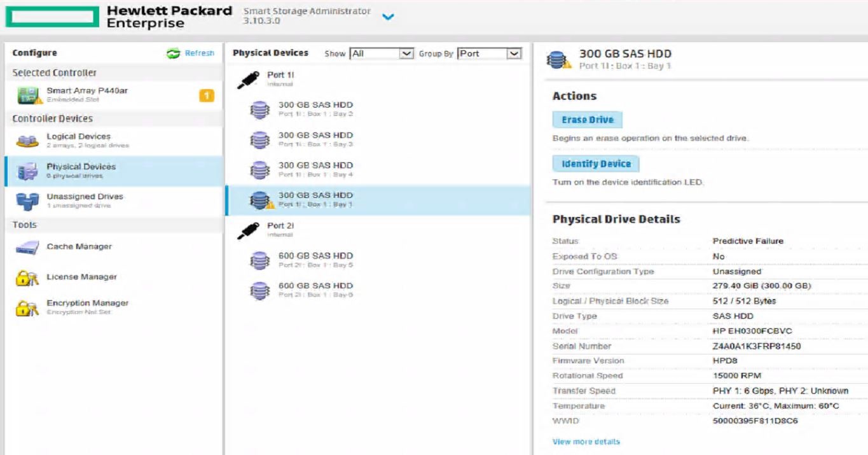Viewport: 868px width, 455px height.
Task: Click the Physical Drive Details heading
Action: [x=616, y=220]
